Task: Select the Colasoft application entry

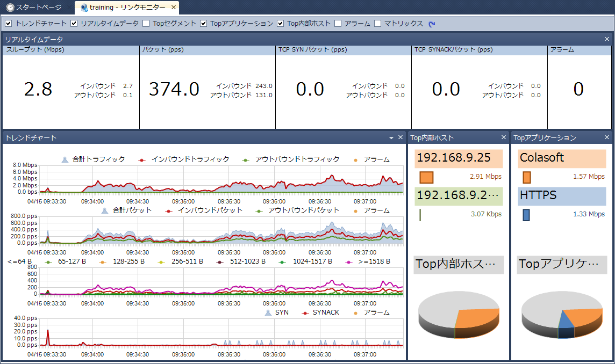Action: pos(561,158)
